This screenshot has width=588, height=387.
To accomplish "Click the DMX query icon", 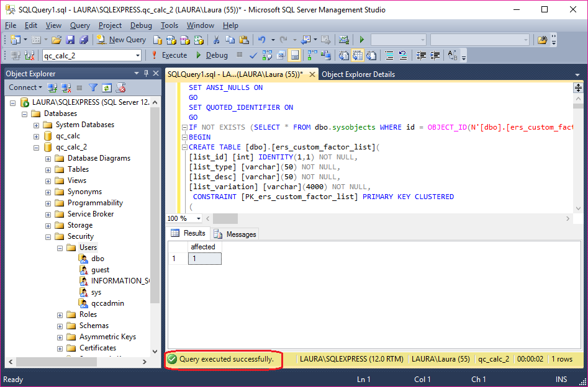I will [185, 40].
